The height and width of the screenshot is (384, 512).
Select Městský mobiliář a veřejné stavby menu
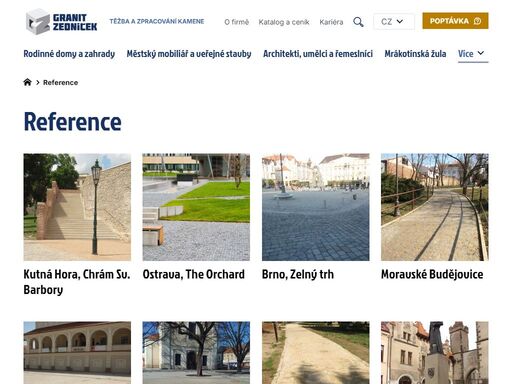coord(189,54)
